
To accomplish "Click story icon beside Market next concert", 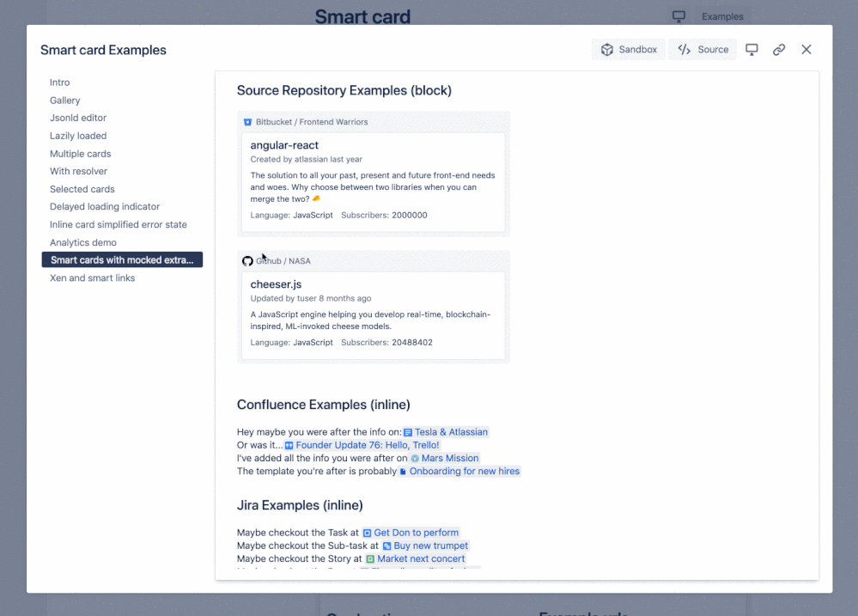I will tap(370, 559).
